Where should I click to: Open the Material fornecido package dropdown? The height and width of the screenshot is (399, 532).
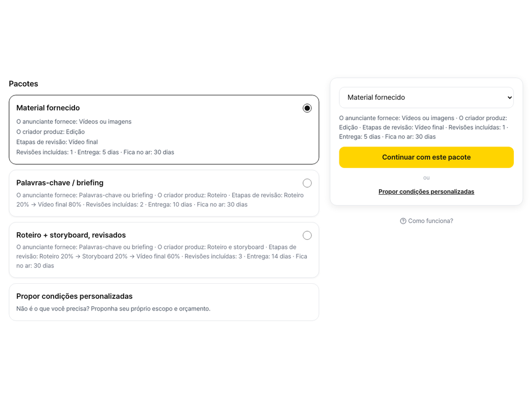pos(426,98)
